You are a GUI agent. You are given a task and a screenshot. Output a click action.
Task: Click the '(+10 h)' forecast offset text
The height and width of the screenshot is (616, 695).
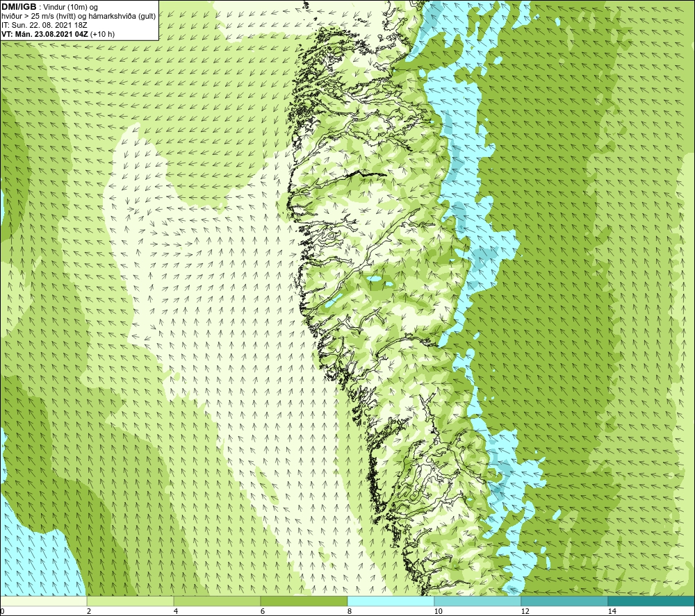(x=102, y=34)
